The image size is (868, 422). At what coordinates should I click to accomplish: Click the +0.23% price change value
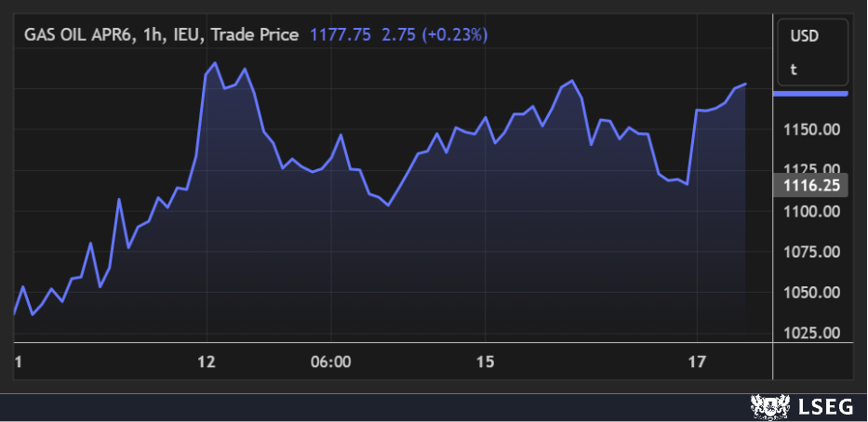point(455,34)
